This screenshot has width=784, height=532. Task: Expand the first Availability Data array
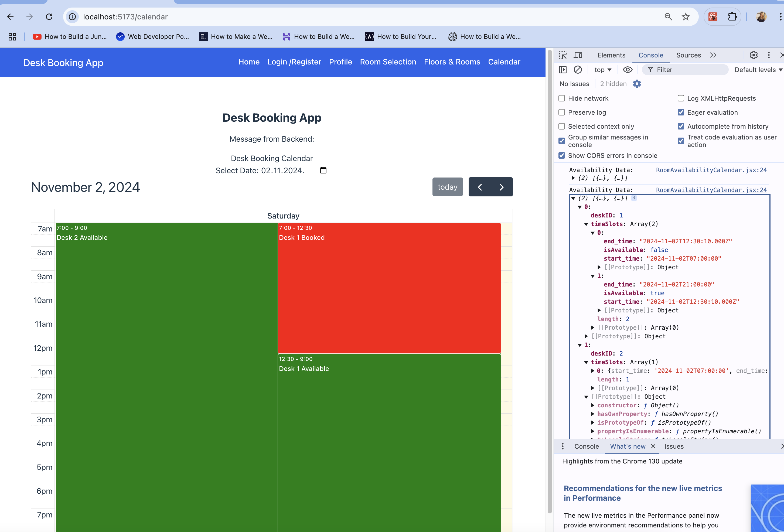(x=573, y=178)
